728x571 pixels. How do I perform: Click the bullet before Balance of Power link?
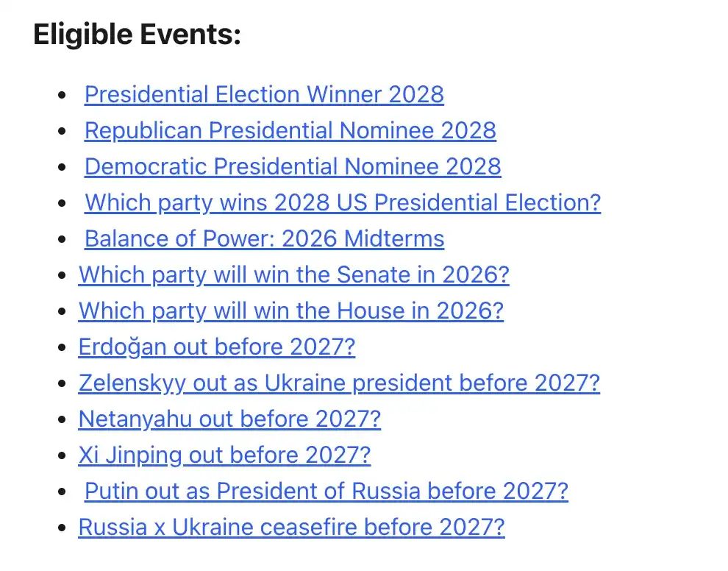63,240
